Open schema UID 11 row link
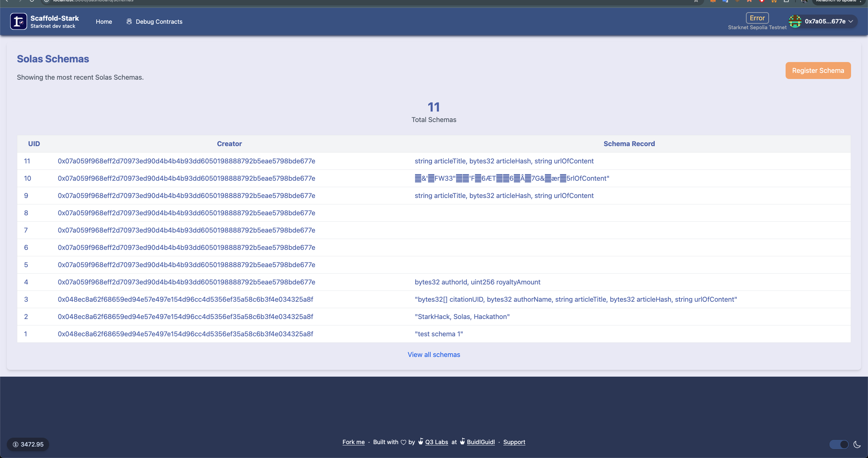Image resolution: width=868 pixels, height=458 pixels. click(x=27, y=161)
